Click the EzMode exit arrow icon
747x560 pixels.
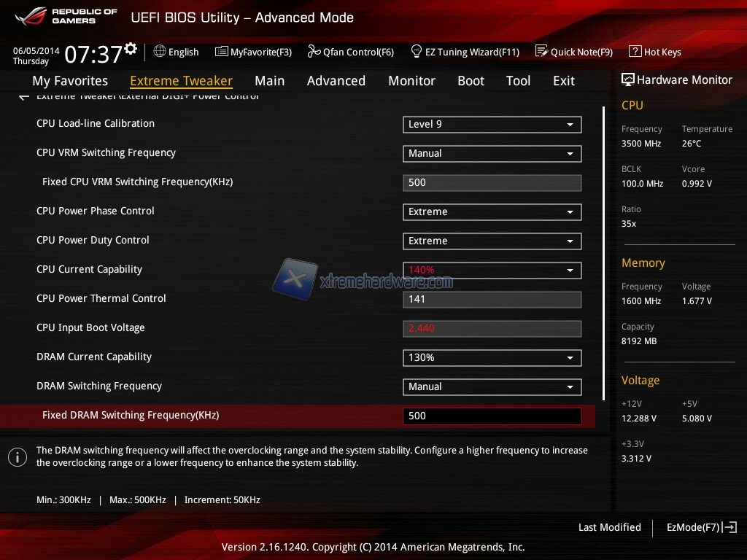[730, 527]
